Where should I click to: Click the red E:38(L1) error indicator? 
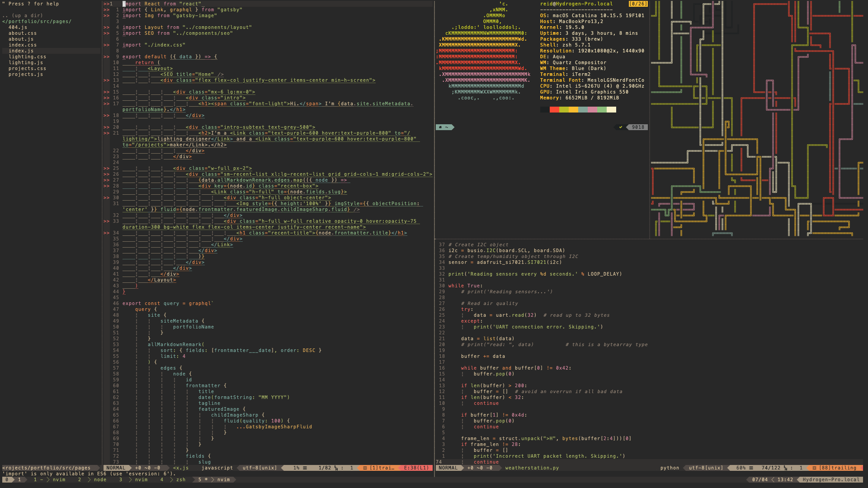(x=416, y=468)
